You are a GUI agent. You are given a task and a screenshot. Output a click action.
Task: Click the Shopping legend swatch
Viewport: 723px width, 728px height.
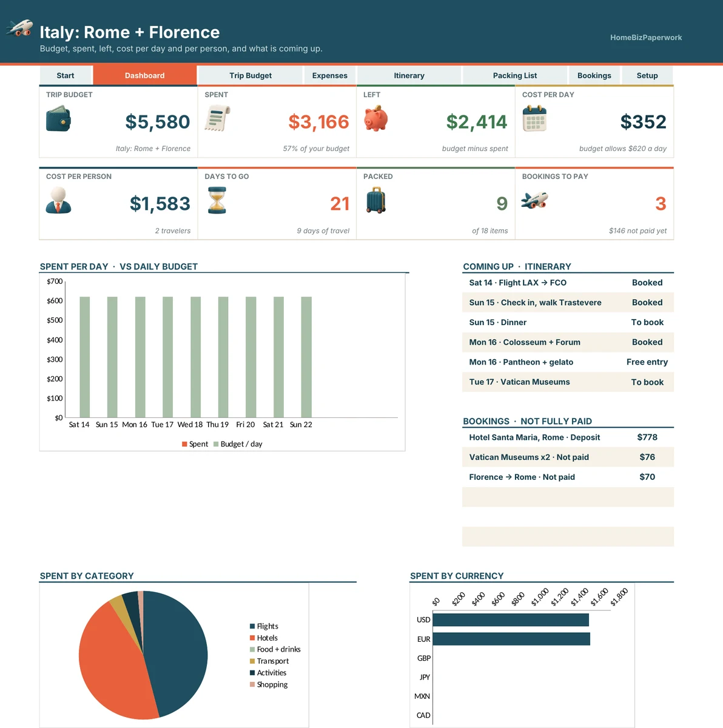click(x=252, y=684)
